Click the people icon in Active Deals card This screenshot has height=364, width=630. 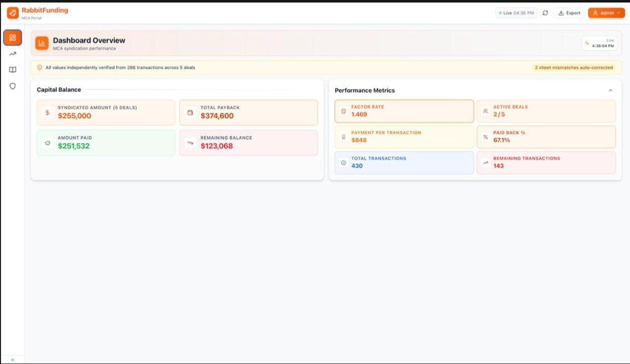click(x=486, y=111)
